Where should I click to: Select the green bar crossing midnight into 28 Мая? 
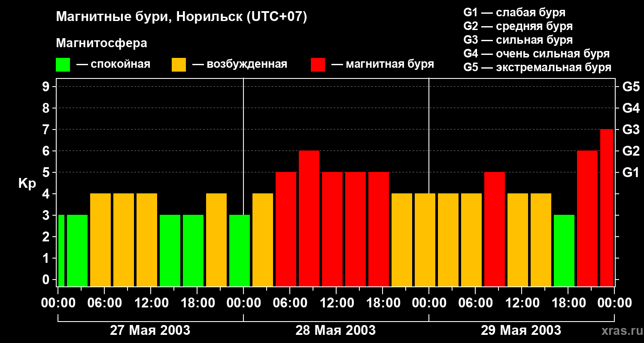(240, 250)
